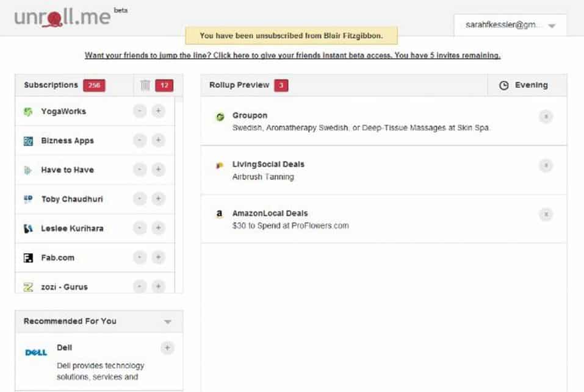Image resolution: width=584 pixels, height=392 pixels.
Task: Remove Groupon from the rollup
Action: [546, 116]
